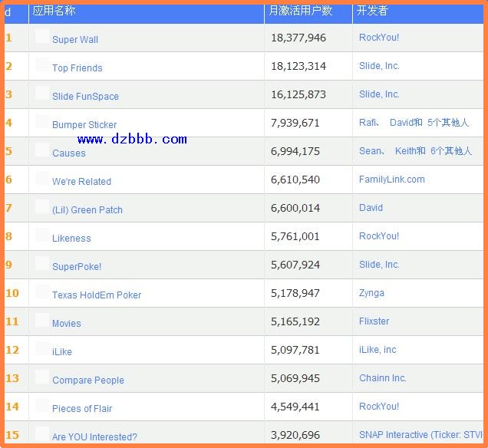This screenshot has height=448, width=488.
Task: Open the We're Related application link
Action: 81,181
